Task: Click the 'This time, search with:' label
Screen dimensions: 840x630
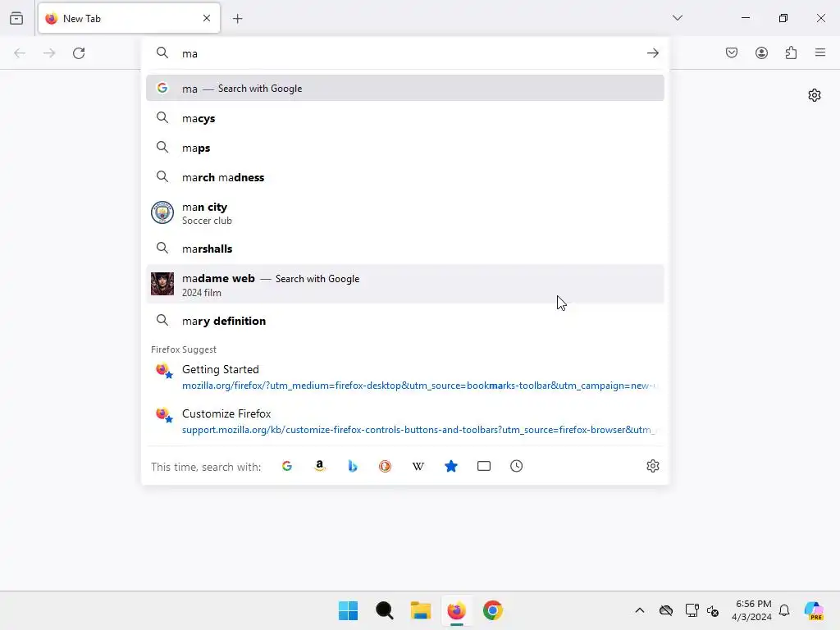Action: point(206,467)
